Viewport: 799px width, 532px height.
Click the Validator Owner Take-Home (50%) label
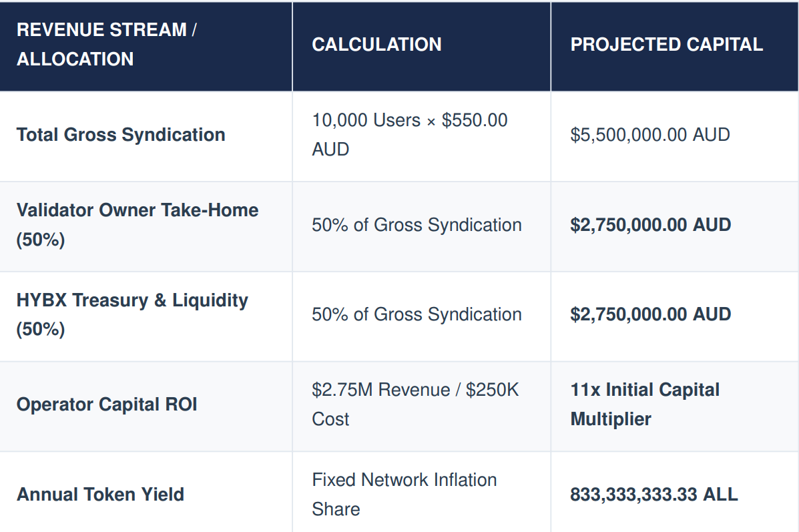(138, 225)
